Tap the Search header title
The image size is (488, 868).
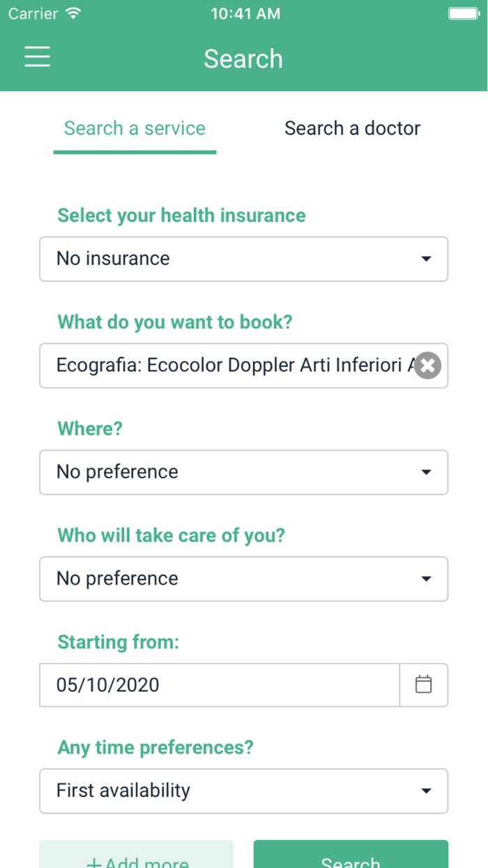pyautogui.click(x=243, y=59)
